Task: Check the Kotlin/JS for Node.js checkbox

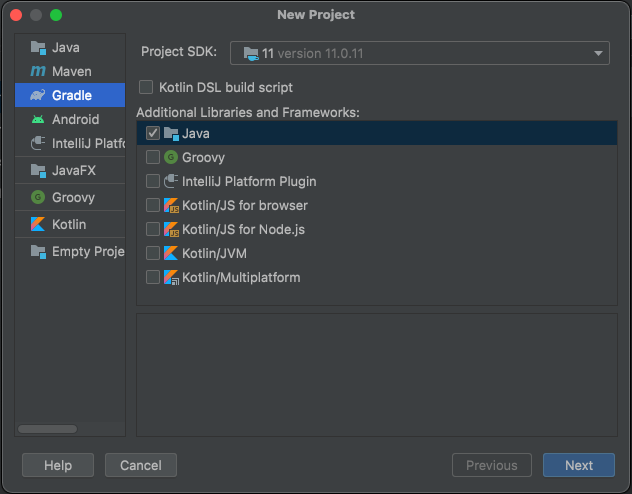Action: (x=153, y=229)
